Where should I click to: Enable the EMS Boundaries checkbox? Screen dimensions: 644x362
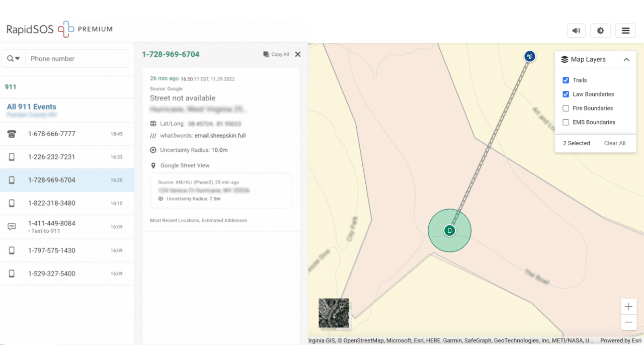point(566,122)
